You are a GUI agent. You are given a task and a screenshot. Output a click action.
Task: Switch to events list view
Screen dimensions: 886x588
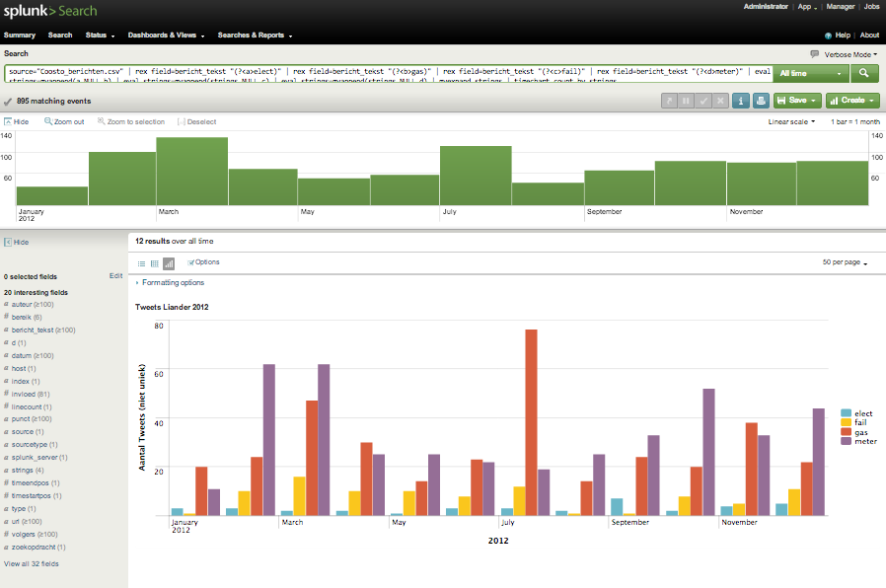click(x=141, y=263)
